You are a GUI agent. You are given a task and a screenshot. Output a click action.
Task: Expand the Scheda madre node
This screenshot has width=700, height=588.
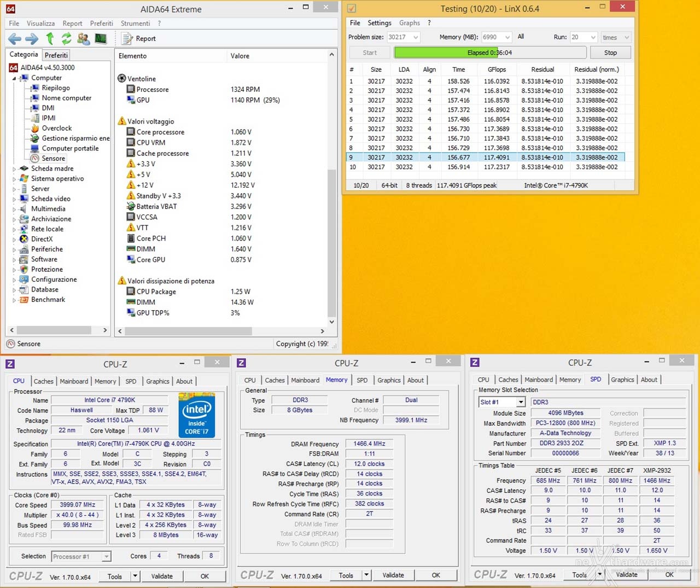[x=14, y=169]
